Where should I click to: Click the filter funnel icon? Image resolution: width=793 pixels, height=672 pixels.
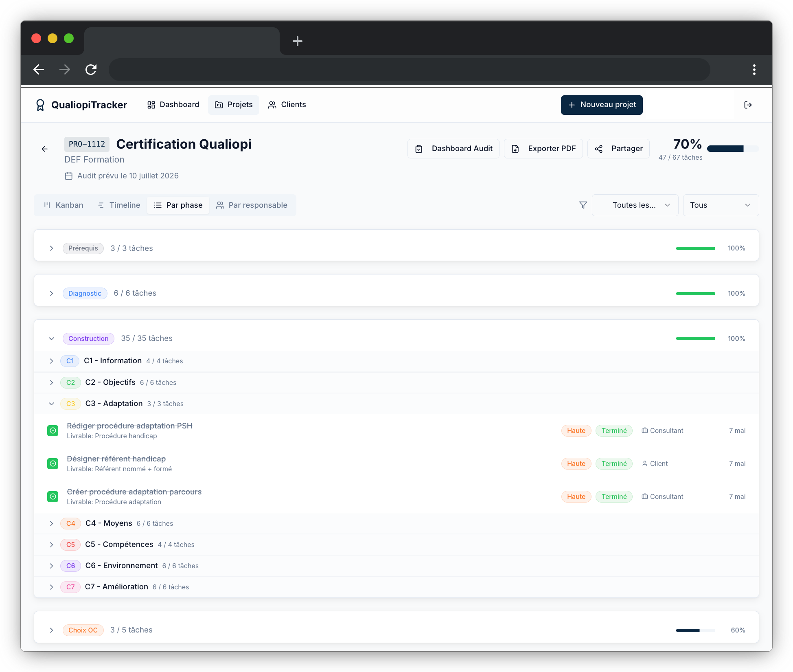click(x=583, y=205)
